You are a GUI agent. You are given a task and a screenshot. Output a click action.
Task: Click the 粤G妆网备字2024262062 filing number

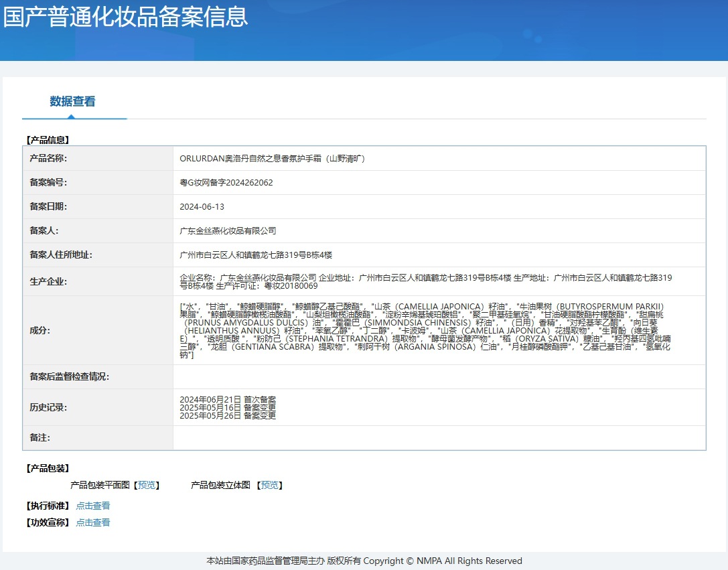tap(226, 183)
